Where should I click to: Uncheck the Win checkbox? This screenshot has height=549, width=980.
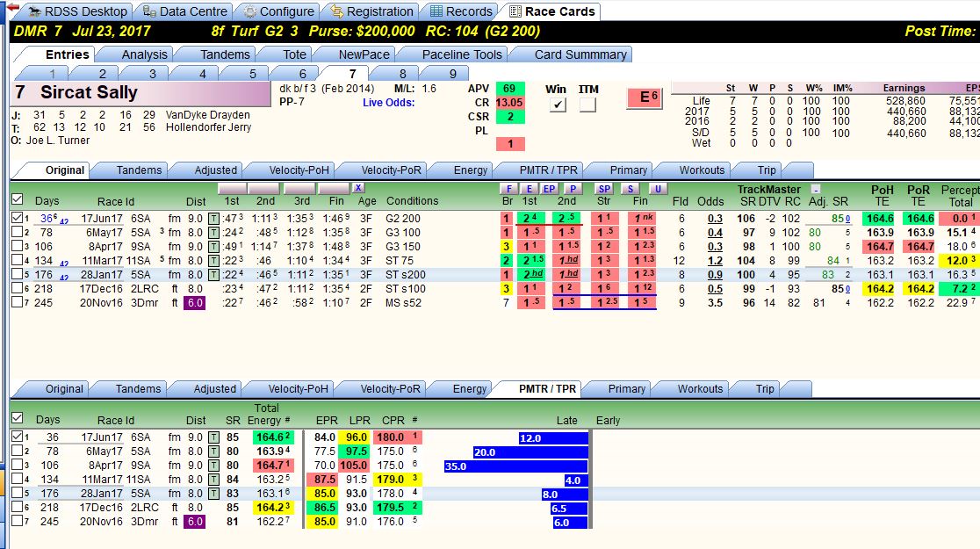coord(558,105)
